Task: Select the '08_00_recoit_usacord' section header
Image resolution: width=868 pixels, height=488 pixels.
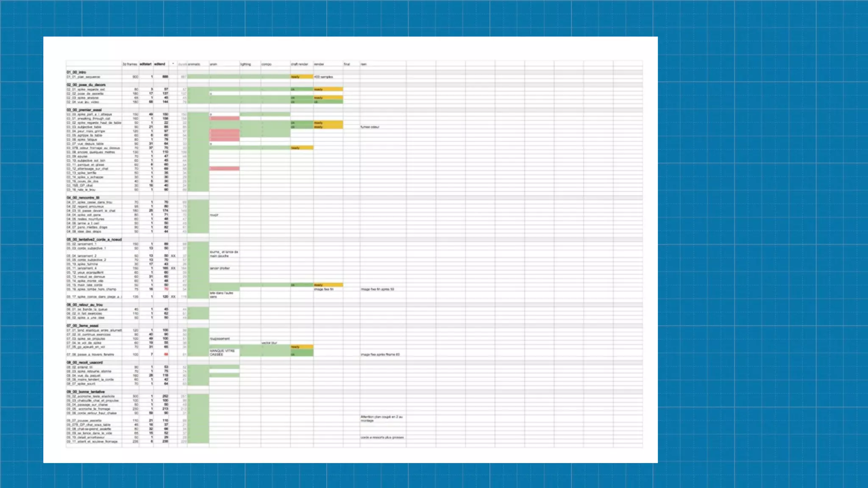Action: click(85, 363)
